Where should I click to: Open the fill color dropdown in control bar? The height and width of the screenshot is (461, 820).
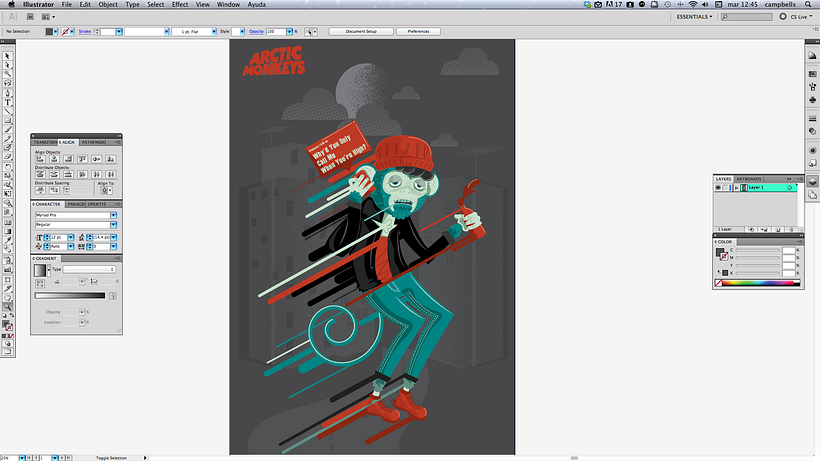55,31
